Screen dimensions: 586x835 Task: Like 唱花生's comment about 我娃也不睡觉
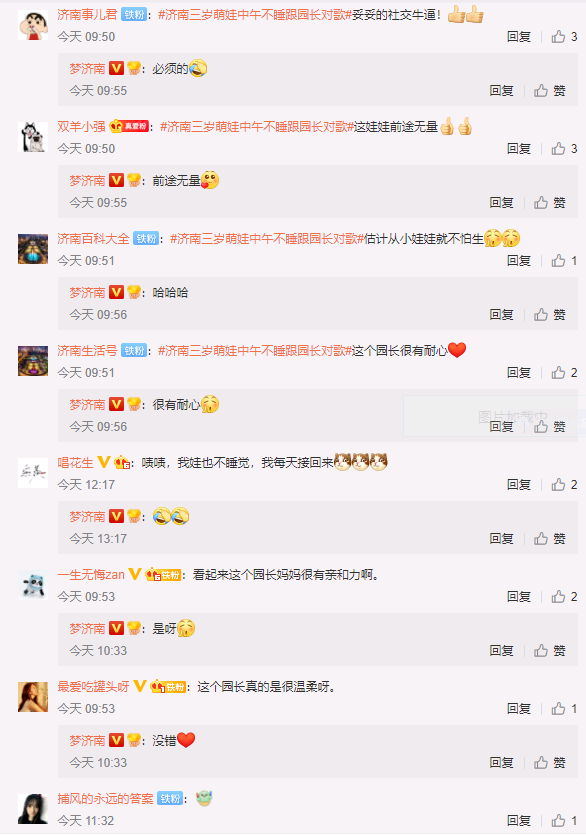[564, 485]
